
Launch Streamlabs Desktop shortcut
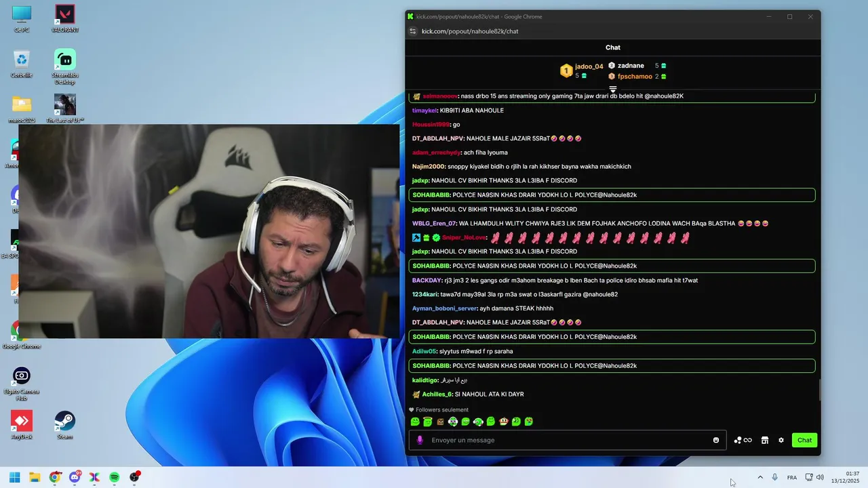64,66
